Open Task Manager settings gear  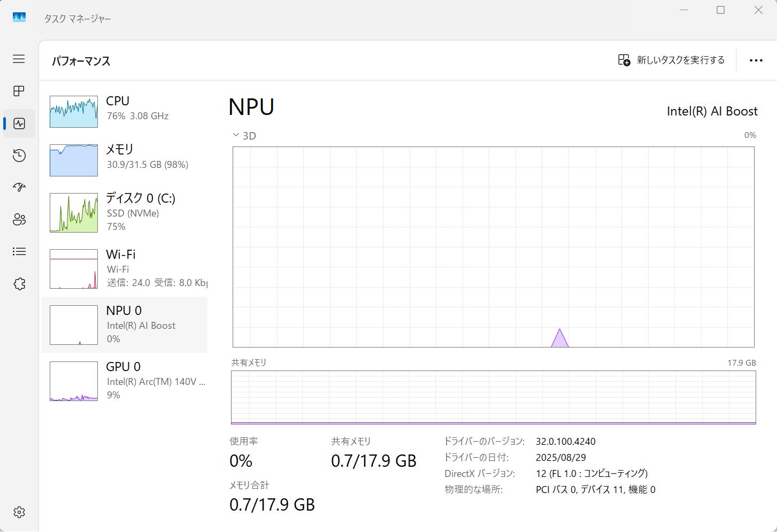tap(19, 512)
